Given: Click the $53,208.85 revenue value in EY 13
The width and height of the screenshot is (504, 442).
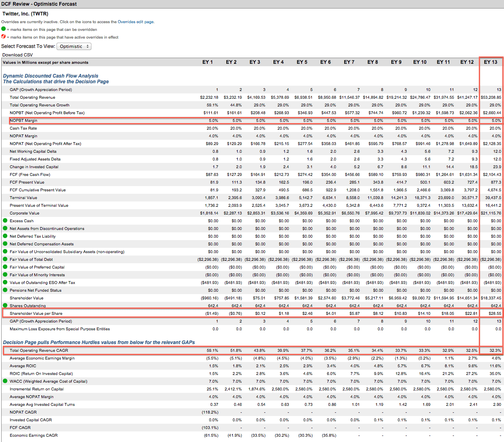Looking at the screenshot, I should [x=491, y=97].
